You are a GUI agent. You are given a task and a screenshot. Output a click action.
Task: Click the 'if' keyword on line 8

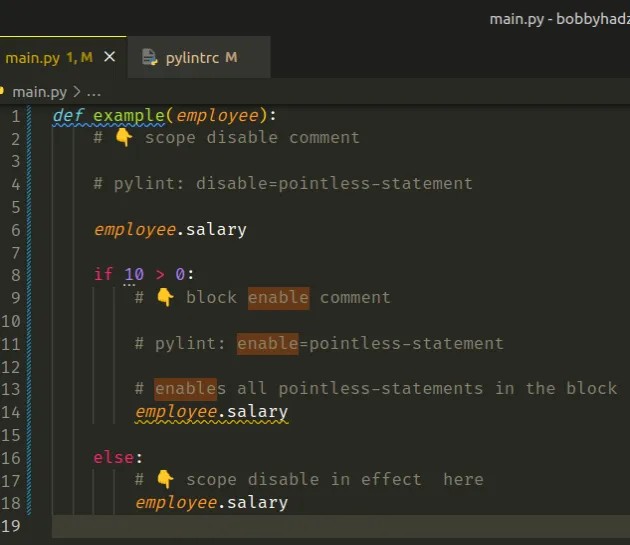[x=103, y=274]
